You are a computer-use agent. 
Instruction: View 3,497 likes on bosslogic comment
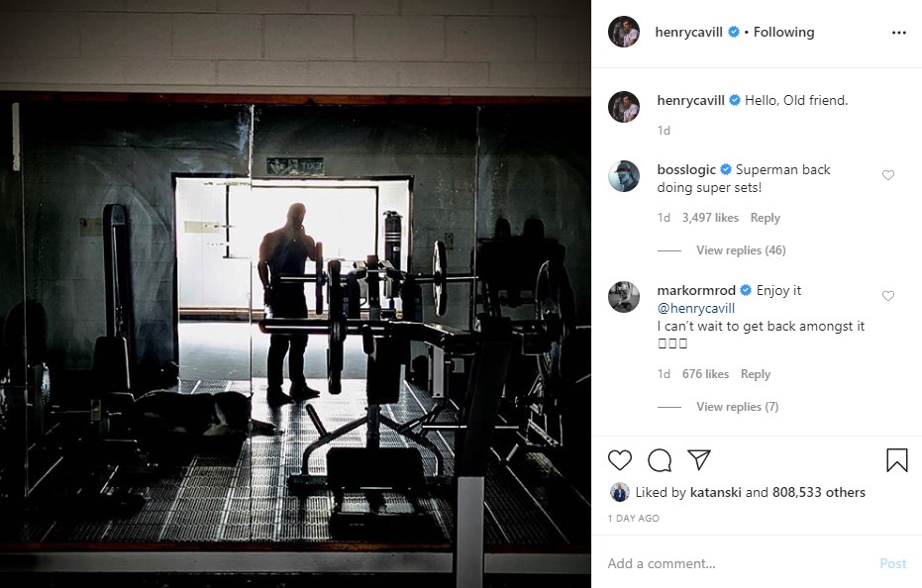click(710, 218)
